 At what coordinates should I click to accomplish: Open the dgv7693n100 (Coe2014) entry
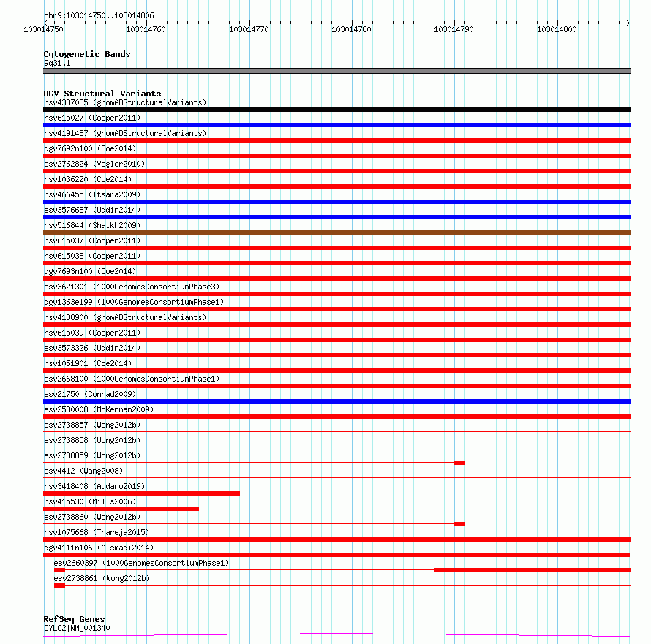click(x=90, y=271)
